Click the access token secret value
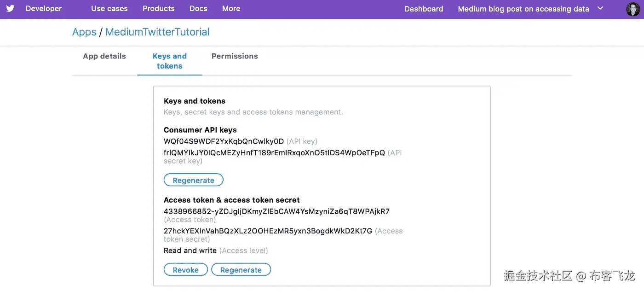 [268, 231]
